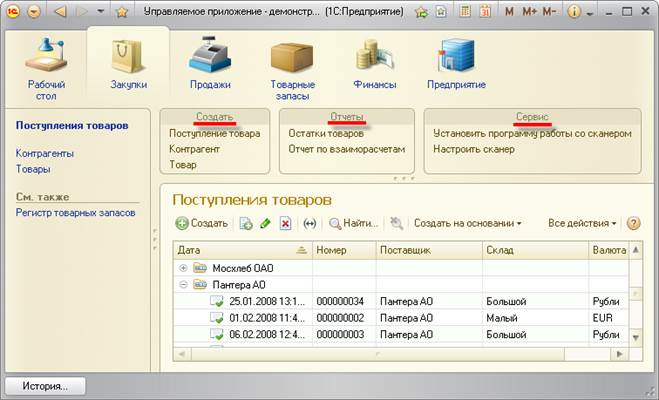The image size is (659, 400).
Task: Switch to the Закупки section
Action: point(129,63)
